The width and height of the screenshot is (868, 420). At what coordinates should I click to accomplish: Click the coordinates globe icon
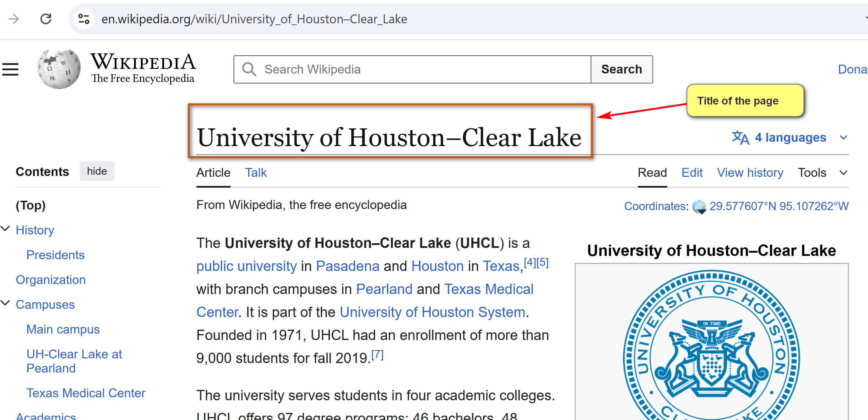tap(699, 207)
